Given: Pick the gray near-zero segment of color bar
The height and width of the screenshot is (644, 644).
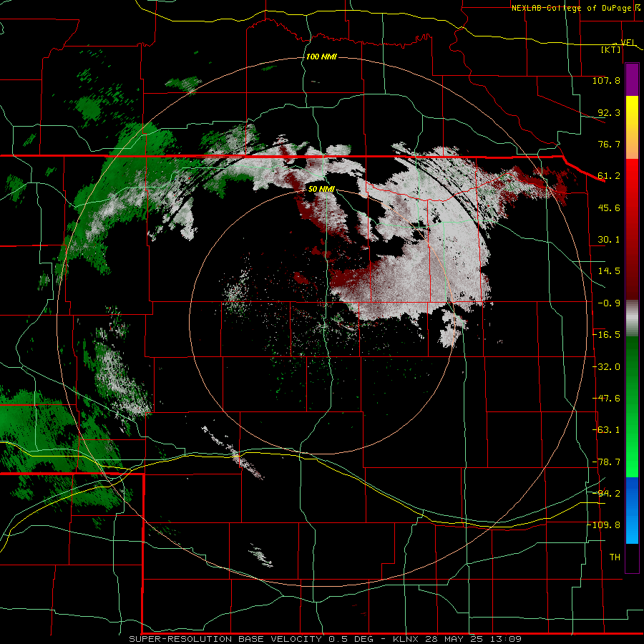Looking at the screenshot, I should (632, 318).
